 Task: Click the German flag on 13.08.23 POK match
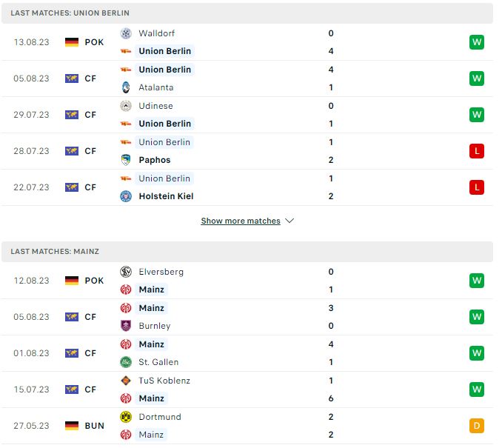coord(72,42)
